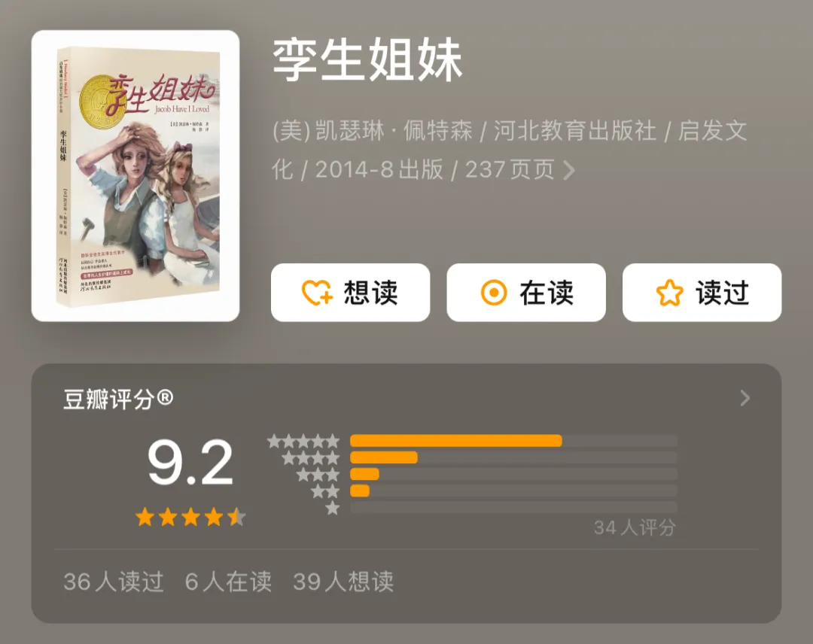Open the 6人在读 list

(x=228, y=582)
